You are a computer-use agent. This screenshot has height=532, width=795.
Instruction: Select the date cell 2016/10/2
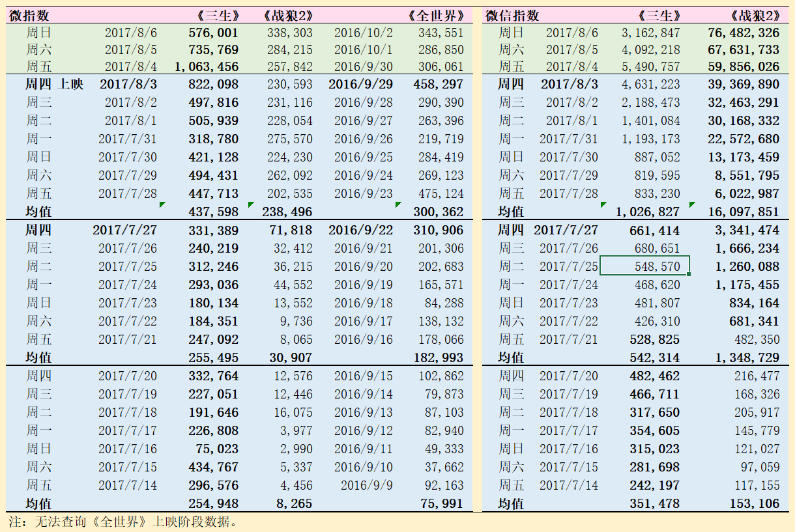pyautogui.click(x=364, y=33)
